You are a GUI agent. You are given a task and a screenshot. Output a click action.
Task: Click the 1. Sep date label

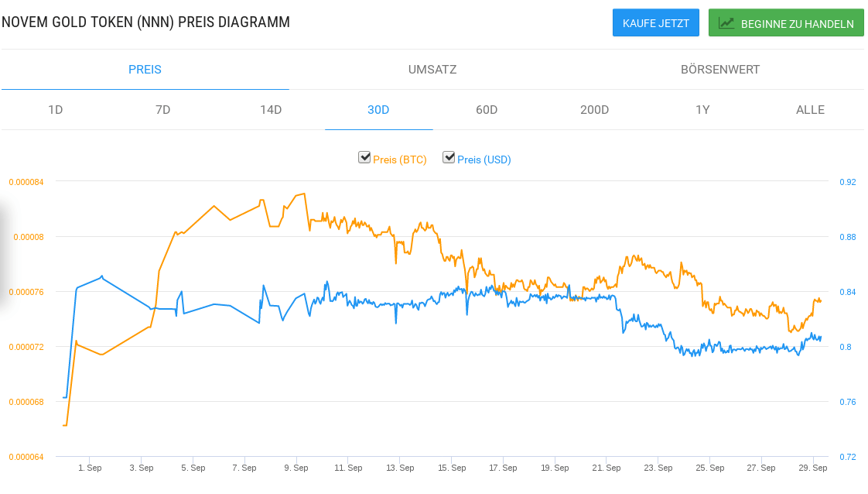[90, 468]
